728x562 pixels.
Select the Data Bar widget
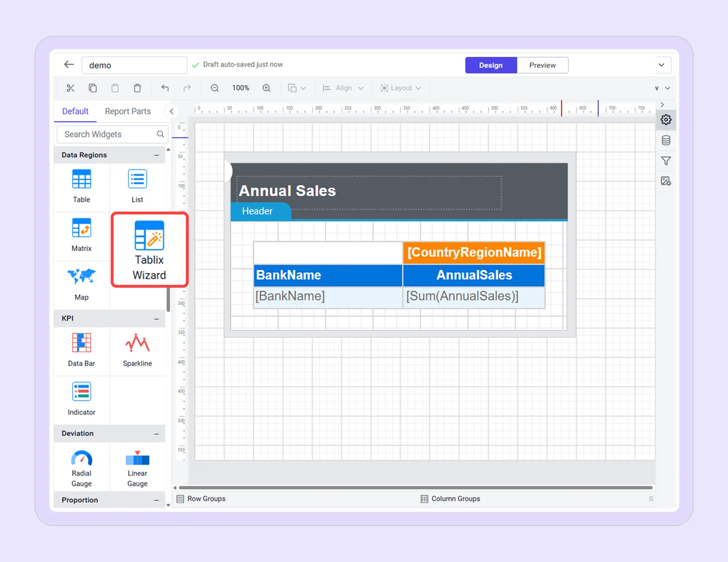point(81,350)
